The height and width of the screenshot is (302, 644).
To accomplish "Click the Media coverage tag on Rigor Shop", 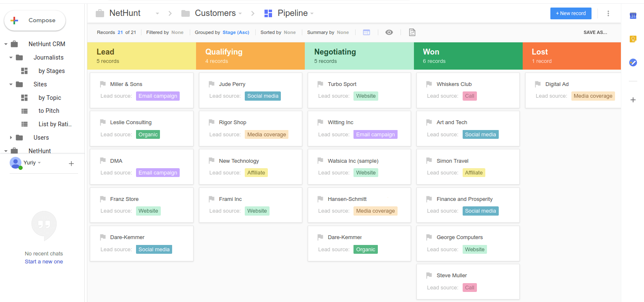I will pyautogui.click(x=267, y=135).
